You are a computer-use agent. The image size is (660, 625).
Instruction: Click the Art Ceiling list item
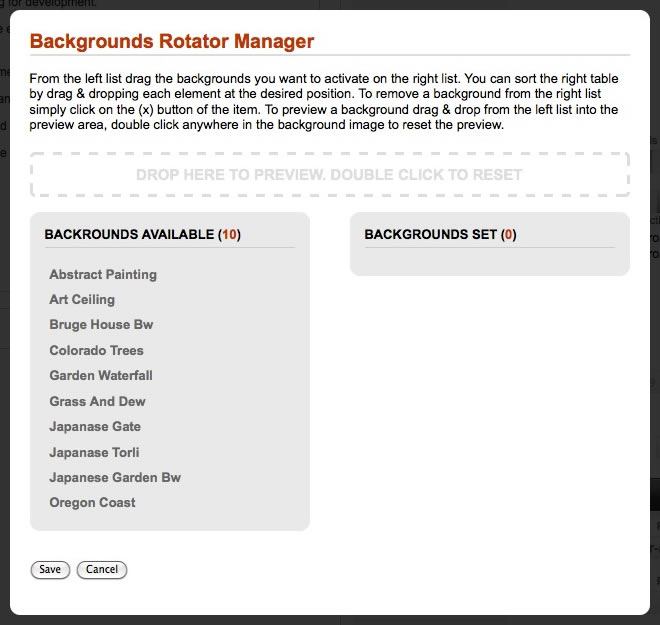coord(82,299)
